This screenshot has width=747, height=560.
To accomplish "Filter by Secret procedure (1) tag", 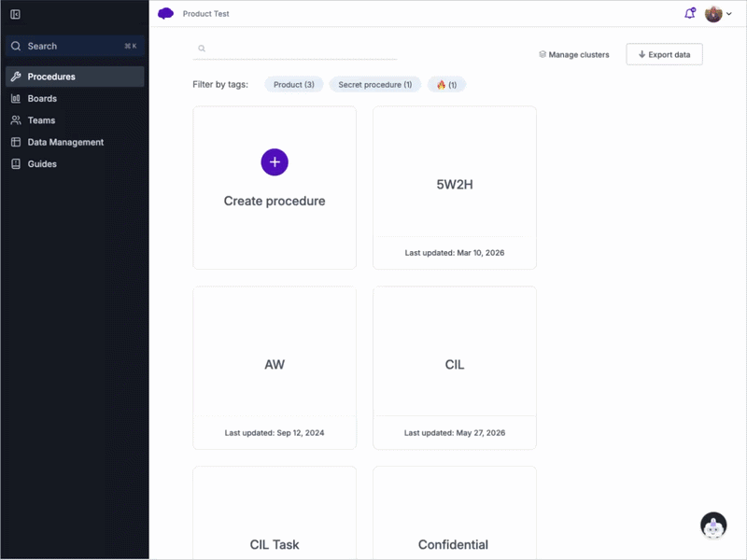I will 375,84.
